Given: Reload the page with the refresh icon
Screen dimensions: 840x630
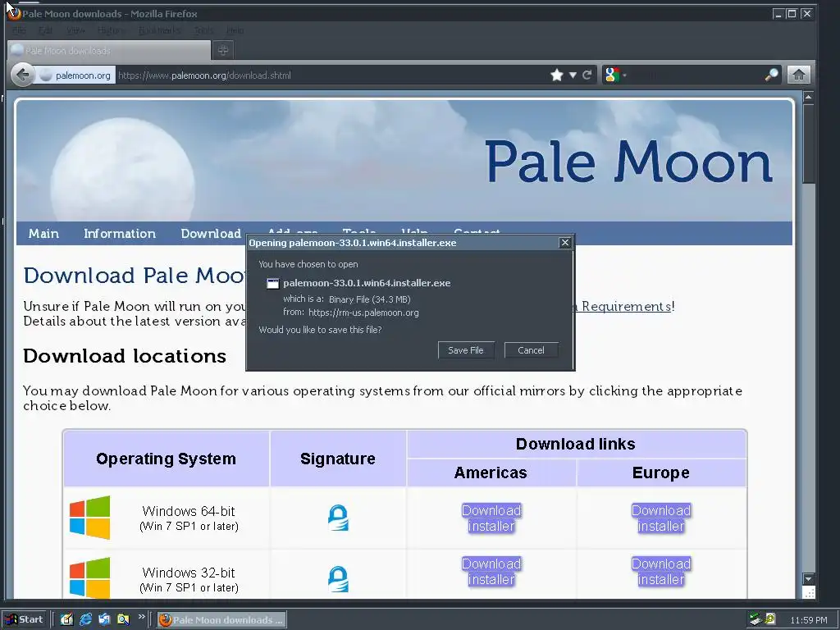Looking at the screenshot, I should click(x=587, y=75).
